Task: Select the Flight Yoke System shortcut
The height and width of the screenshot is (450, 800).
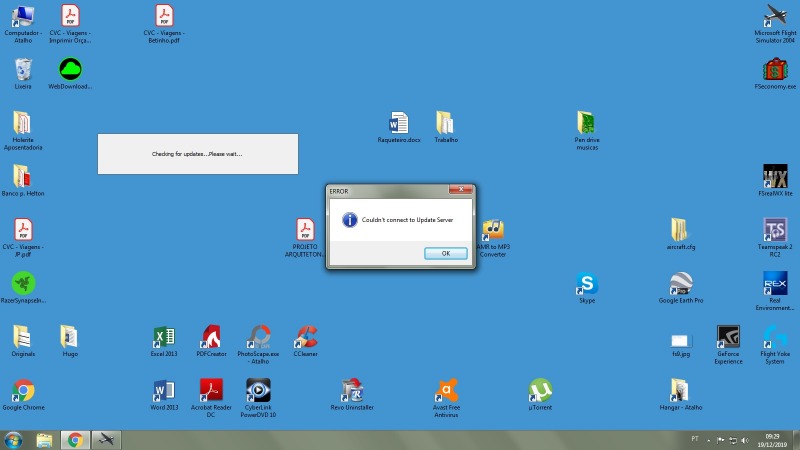Action: click(775, 344)
